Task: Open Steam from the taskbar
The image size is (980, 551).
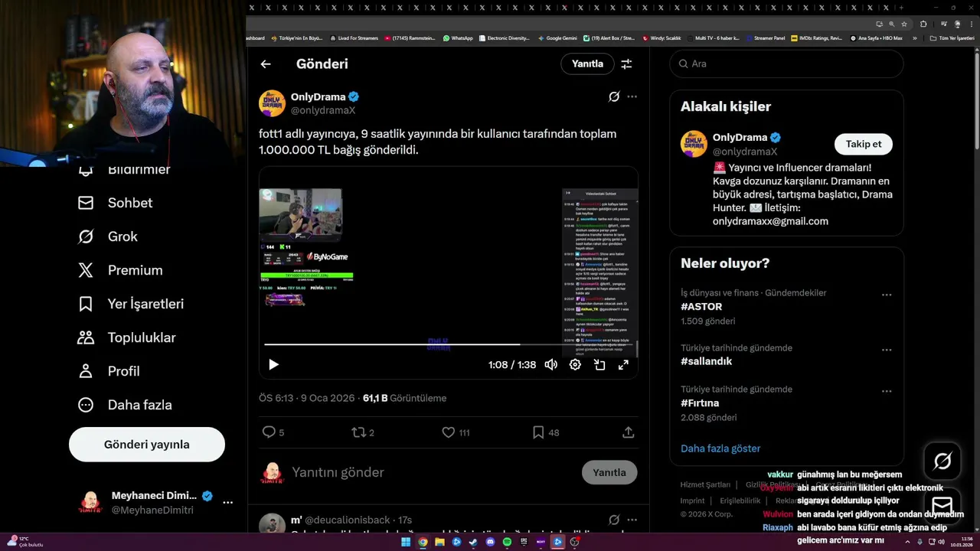Action: pos(473,542)
